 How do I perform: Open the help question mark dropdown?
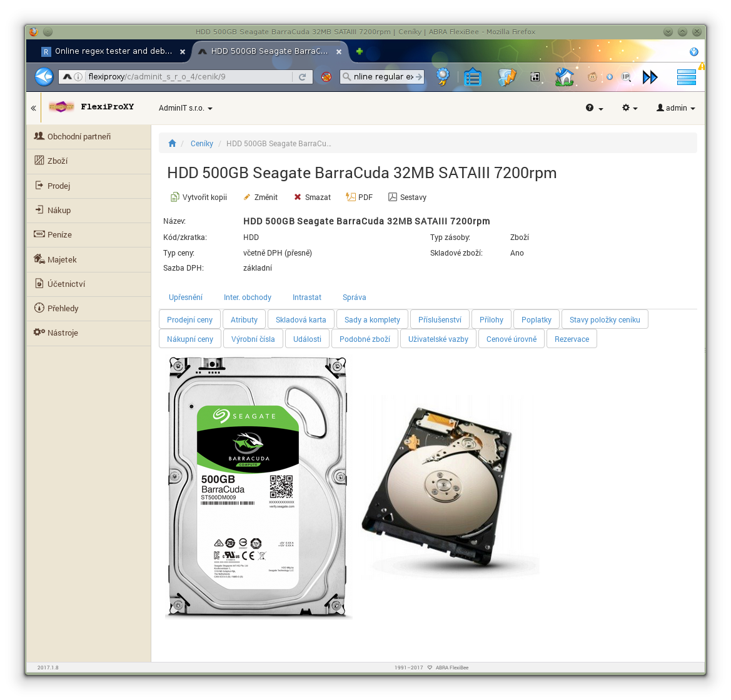[x=595, y=108]
